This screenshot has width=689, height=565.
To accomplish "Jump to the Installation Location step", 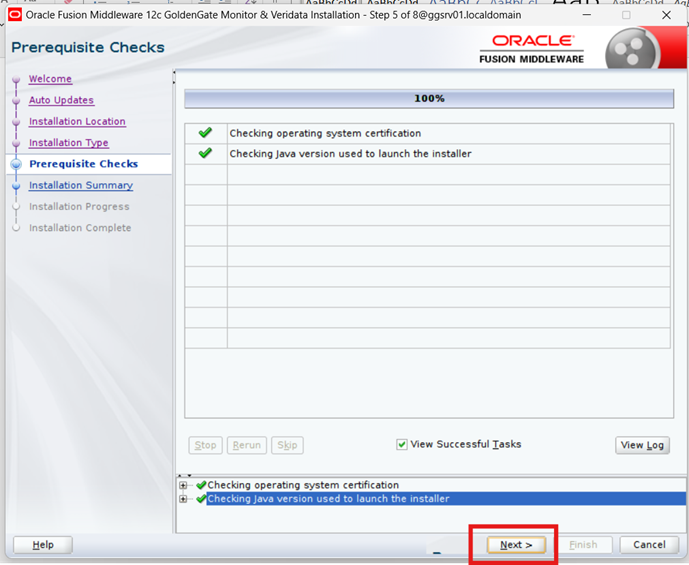I will tap(77, 122).
